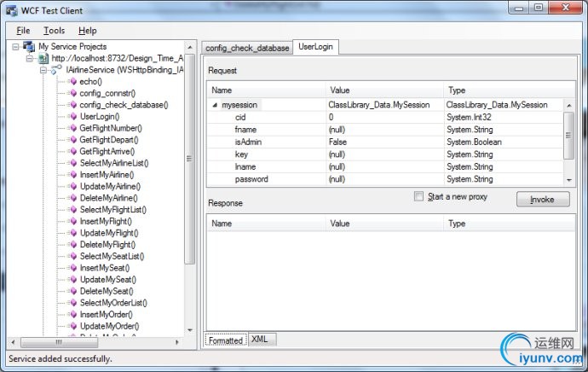Select the GetFlightDepart() text in tree
588x372 pixels.
[x=109, y=140]
